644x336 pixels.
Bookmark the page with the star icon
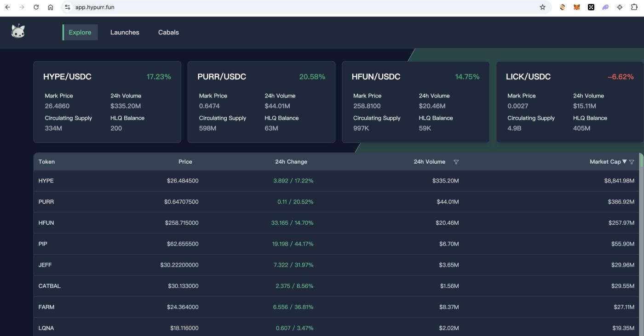tap(543, 7)
